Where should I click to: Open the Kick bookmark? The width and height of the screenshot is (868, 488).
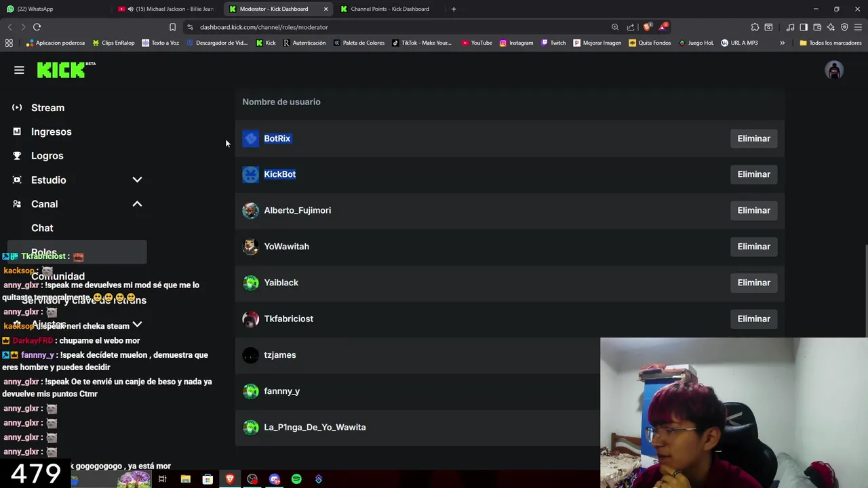(x=266, y=43)
